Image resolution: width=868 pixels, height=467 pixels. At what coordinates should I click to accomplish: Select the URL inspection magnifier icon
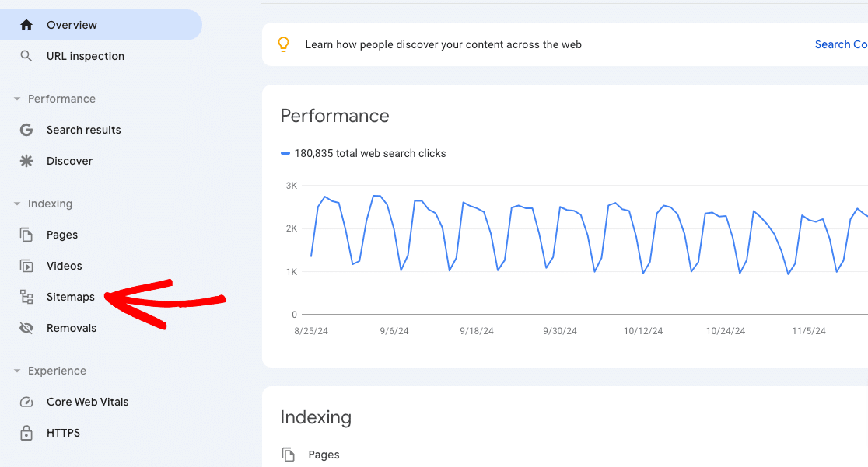[x=26, y=55]
